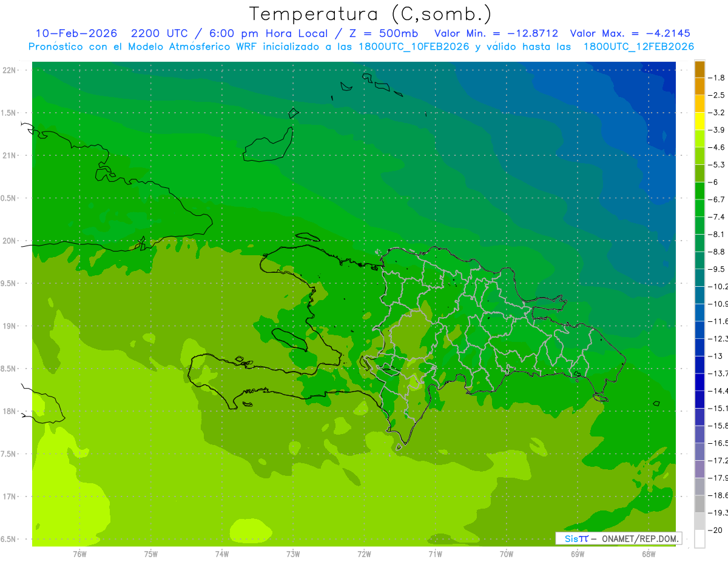Click the 'Valor Max. = -4.2145' text
The height and width of the screenshot is (562, 728).
coord(630,33)
